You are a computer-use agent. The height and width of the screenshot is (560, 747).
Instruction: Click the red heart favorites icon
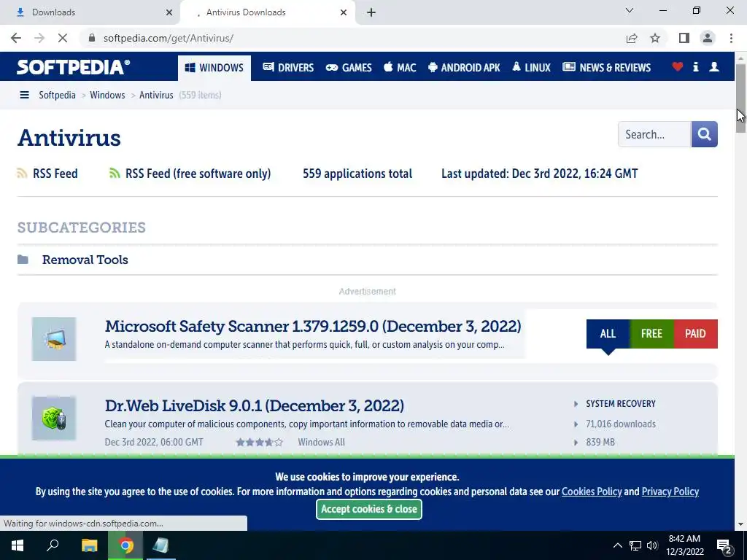point(678,66)
